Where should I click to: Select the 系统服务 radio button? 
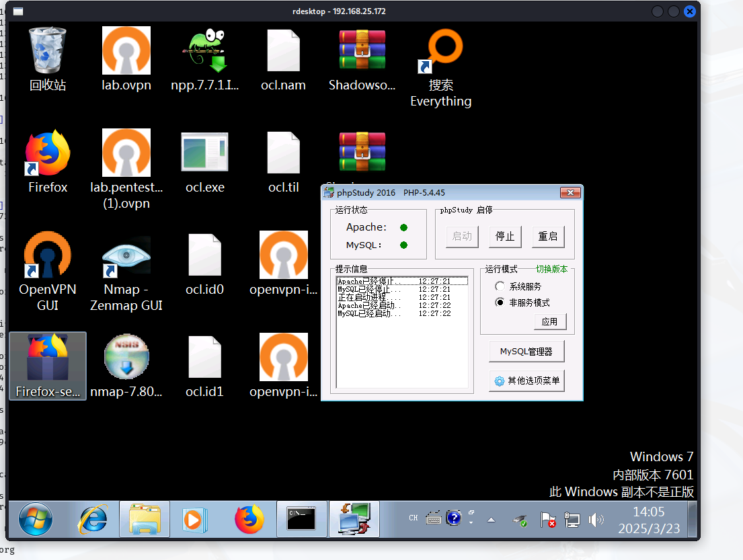[x=500, y=286]
